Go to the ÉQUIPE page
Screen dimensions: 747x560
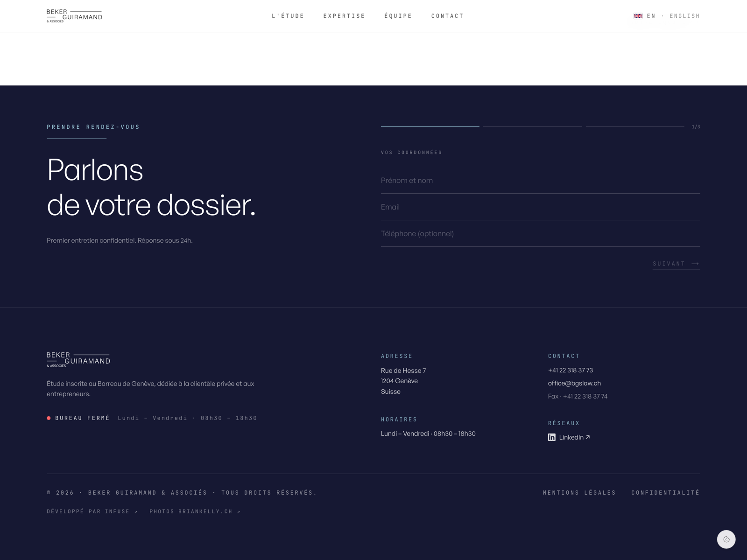398,16
